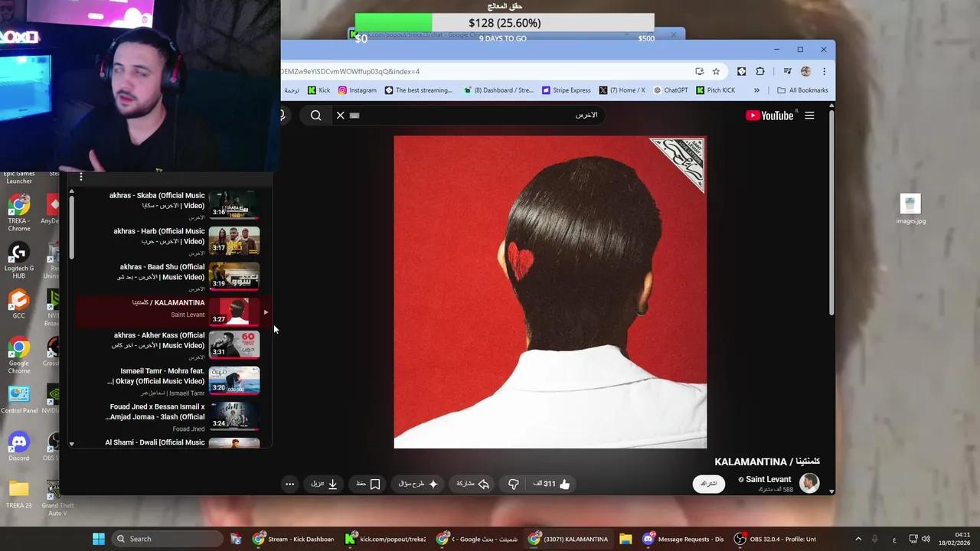
Task: Open Pitch KICK bookmark
Action: point(716,90)
